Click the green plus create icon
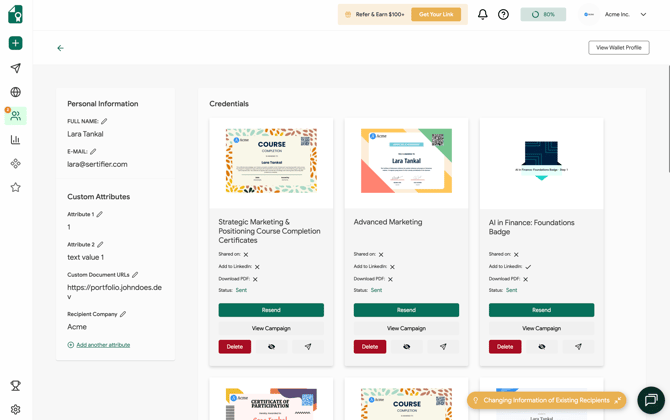 click(15, 43)
